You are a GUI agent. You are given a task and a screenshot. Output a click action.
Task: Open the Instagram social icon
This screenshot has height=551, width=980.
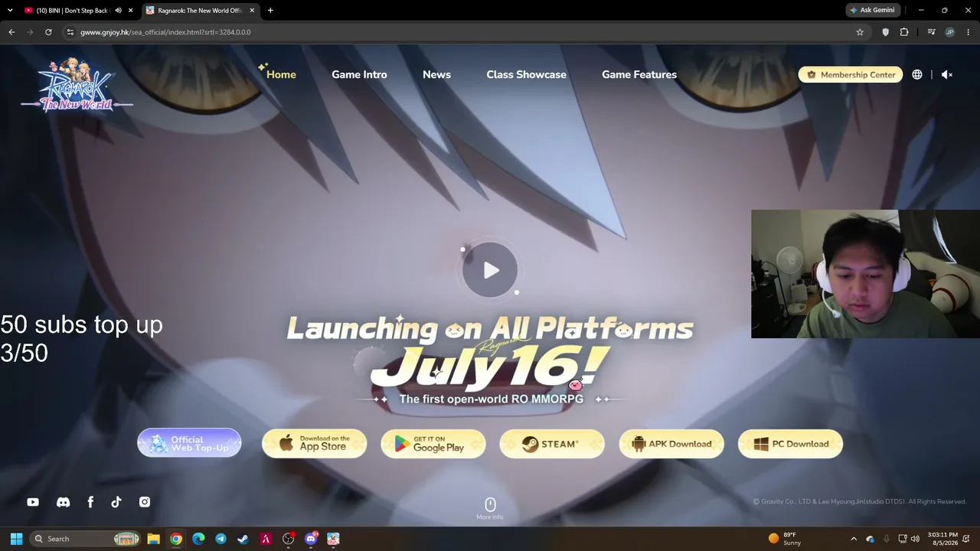[145, 502]
